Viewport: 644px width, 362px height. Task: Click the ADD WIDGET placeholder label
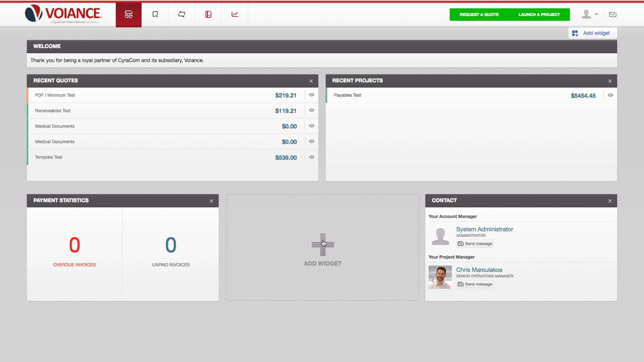tap(323, 263)
